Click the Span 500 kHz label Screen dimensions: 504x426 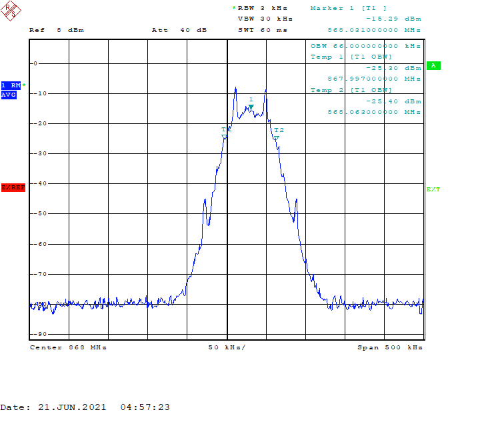(x=390, y=347)
